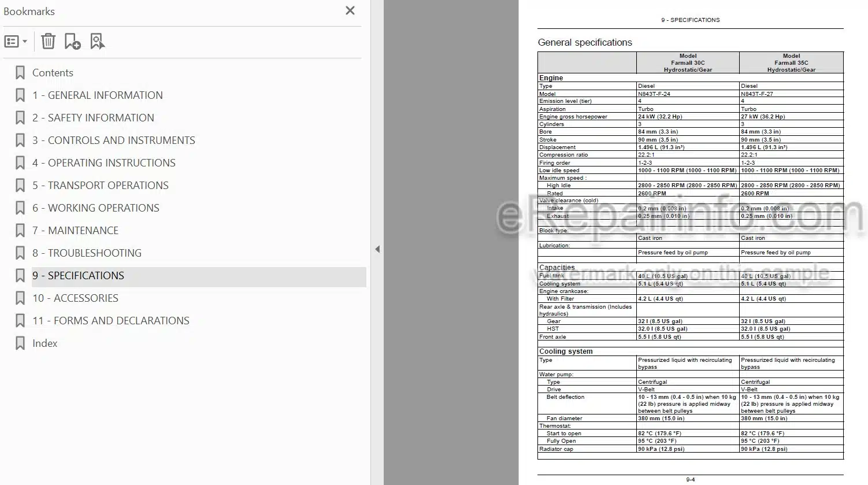
Task: Click the 'Bookmarks' panel title
Action: [29, 12]
